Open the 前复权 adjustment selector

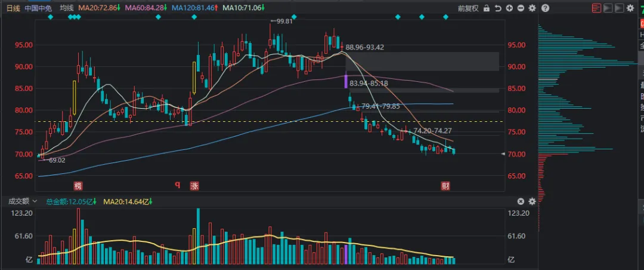[x=469, y=8]
